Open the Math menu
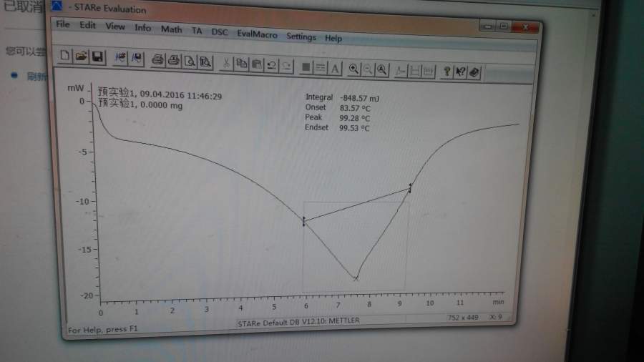Screen dimensions: 644x362 171,29
